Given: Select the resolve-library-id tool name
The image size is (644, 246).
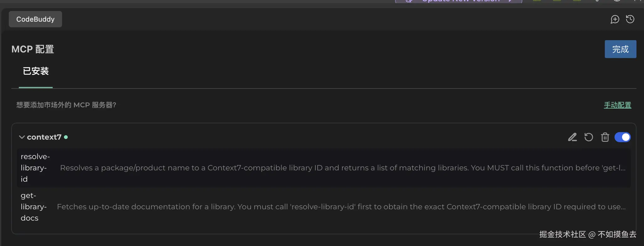Looking at the screenshot, I should pos(34,168).
